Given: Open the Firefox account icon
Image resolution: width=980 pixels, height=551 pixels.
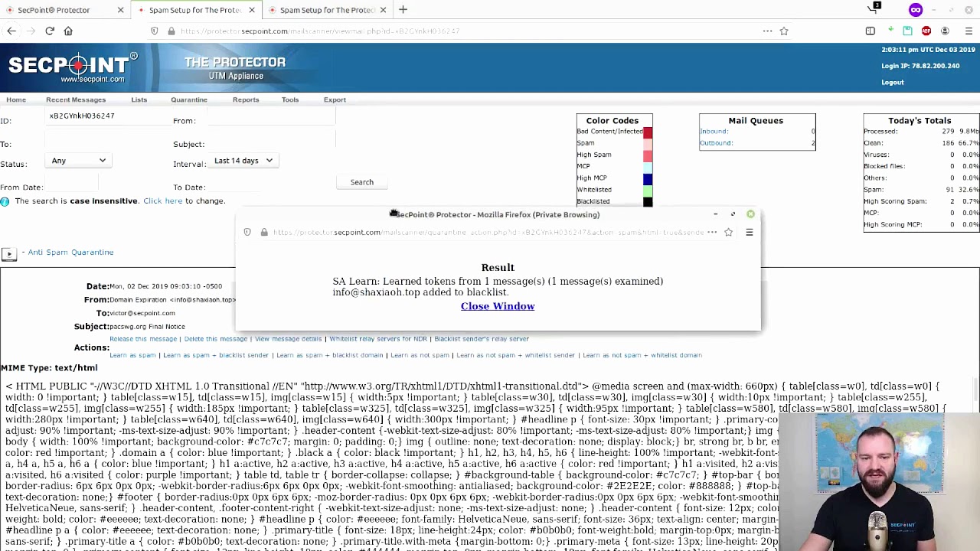Looking at the screenshot, I should click(x=945, y=31).
